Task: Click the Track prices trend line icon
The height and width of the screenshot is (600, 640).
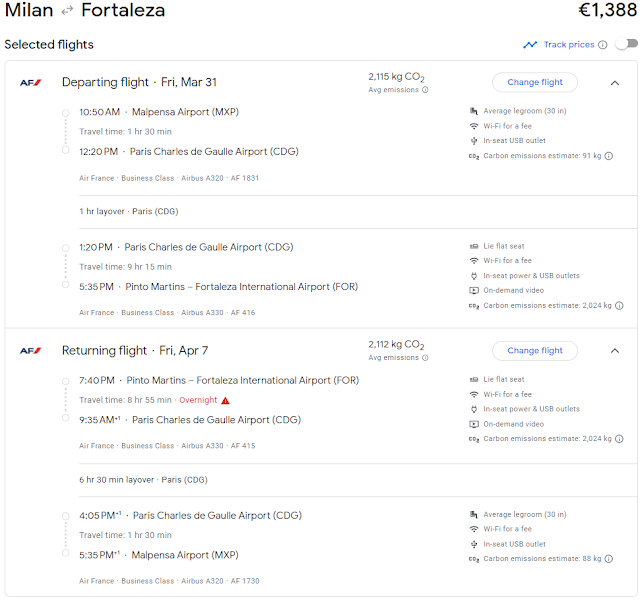Action: [x=530, y=44]
